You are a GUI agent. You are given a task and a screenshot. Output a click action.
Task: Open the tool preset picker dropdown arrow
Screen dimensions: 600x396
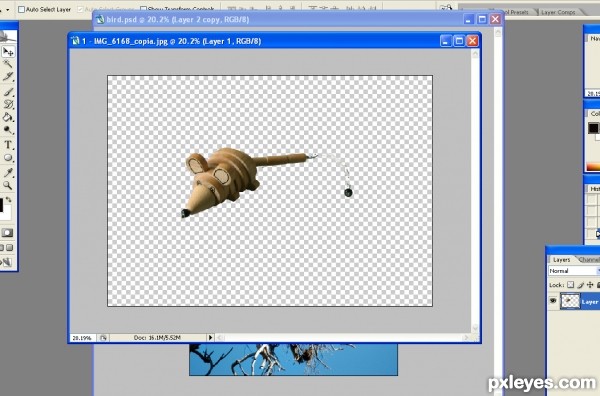[x=8, y=9]
